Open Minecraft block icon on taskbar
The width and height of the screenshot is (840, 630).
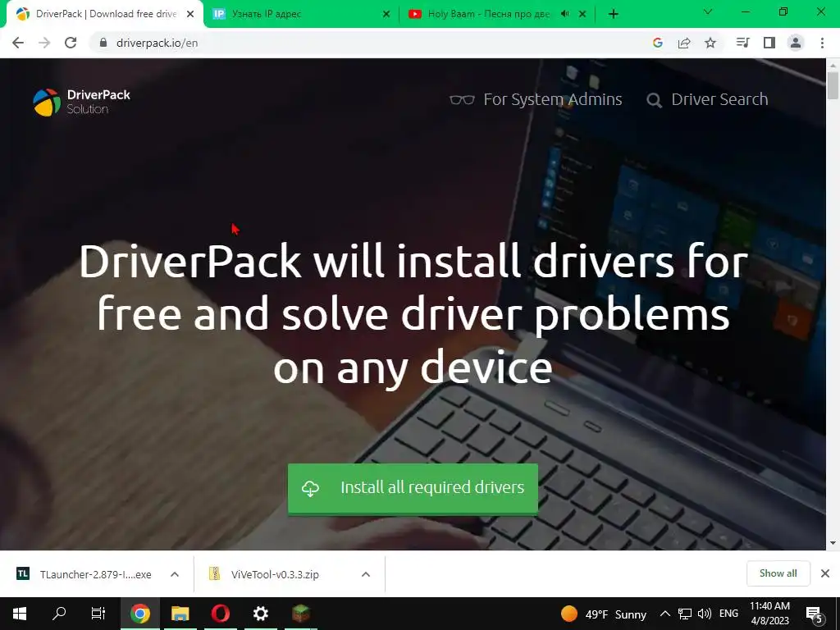click(301, 614)
